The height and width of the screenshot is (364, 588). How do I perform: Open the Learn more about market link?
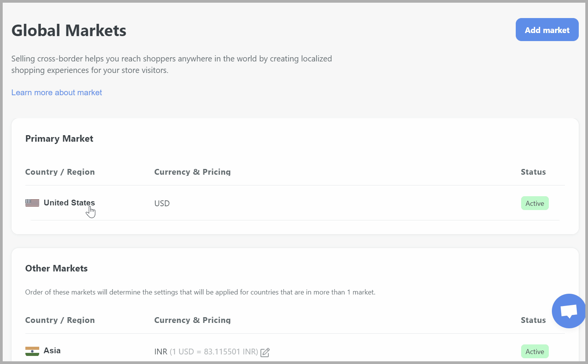click(56, 93)
